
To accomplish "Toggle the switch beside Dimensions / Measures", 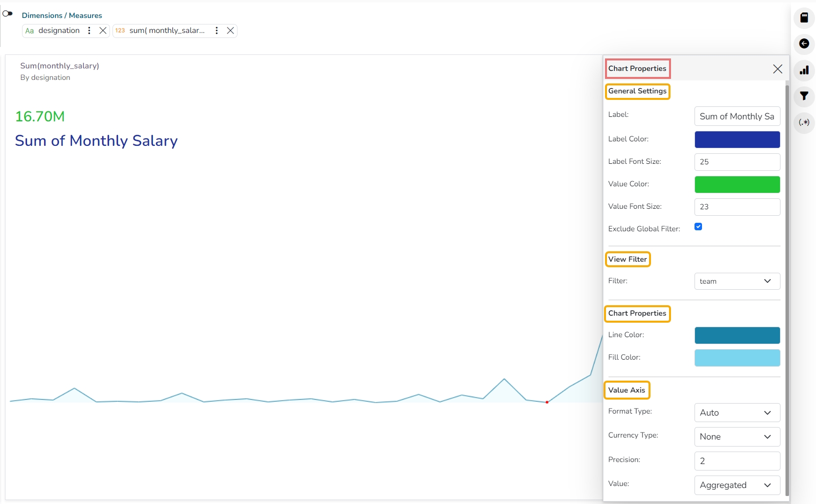I will (x=7, y=13).
